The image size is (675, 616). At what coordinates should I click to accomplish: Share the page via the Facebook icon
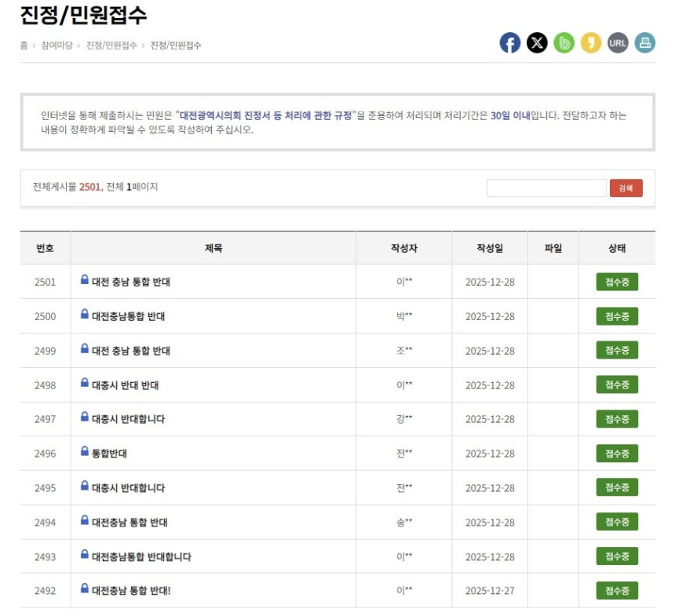510,42
